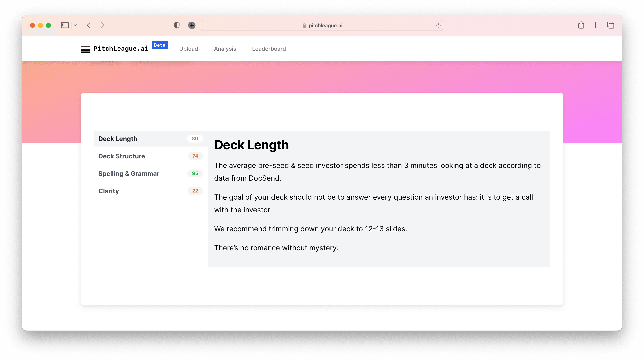Select the Spelling & Grammar tab

point(150,173)
